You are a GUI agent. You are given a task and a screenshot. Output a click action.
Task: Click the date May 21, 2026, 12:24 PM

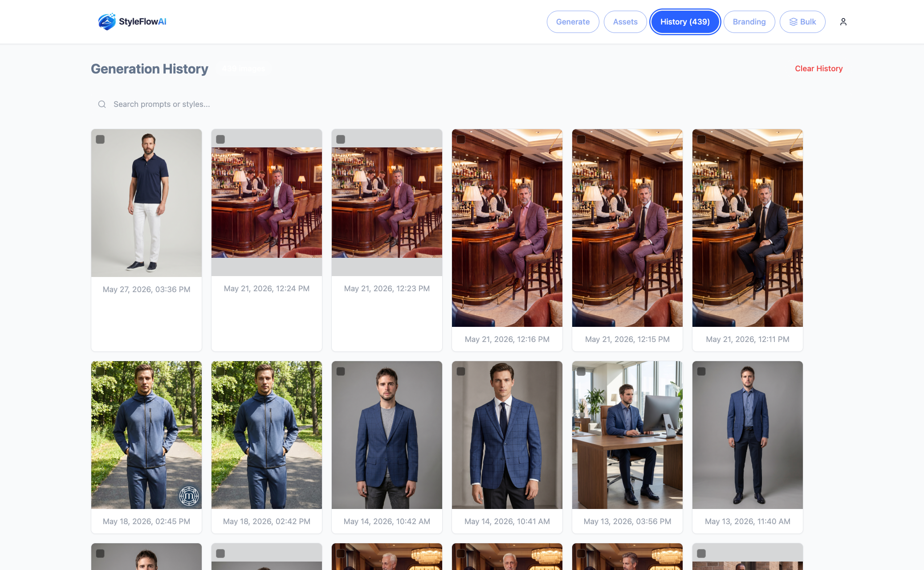click(x=267, y=289)
